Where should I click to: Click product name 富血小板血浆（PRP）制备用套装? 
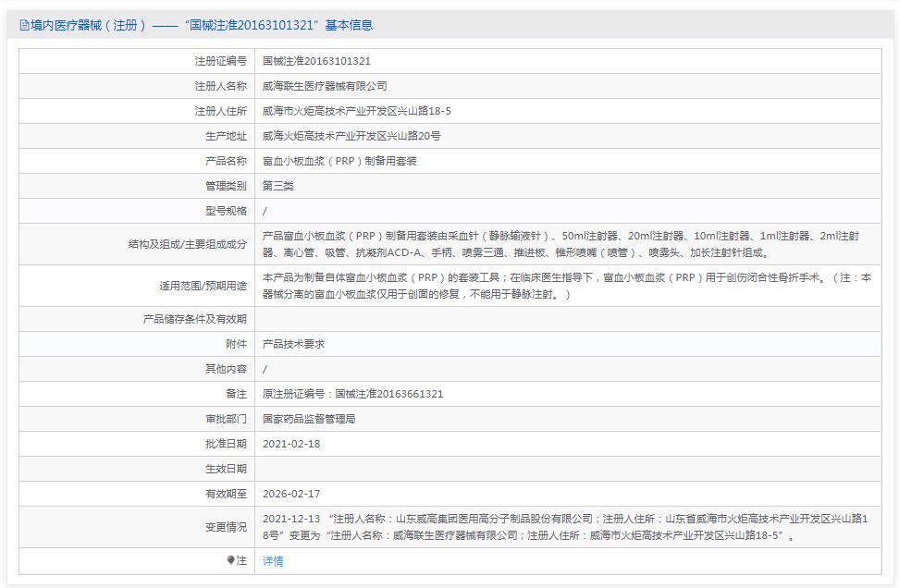click(339, 161)
